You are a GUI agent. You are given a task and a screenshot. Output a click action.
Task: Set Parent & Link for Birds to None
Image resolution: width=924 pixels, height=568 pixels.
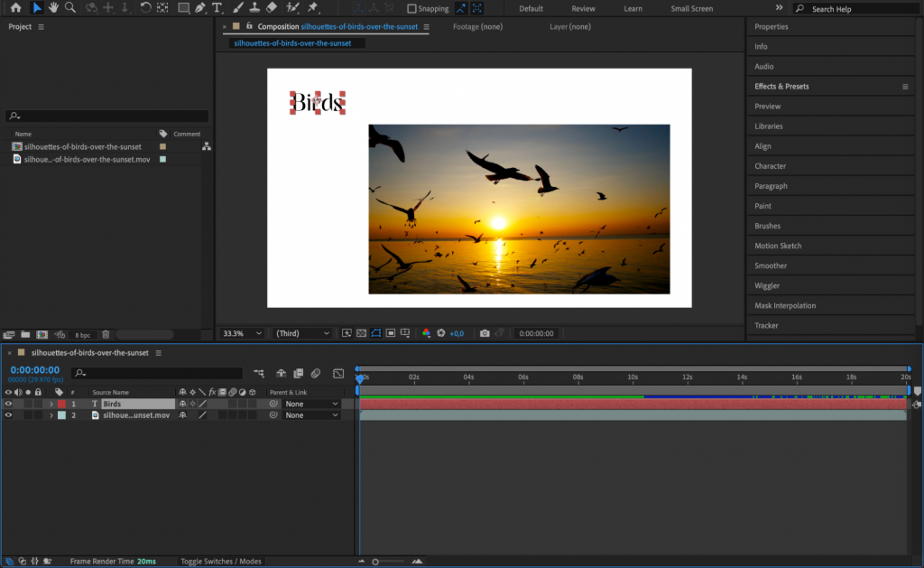[310, 404]
